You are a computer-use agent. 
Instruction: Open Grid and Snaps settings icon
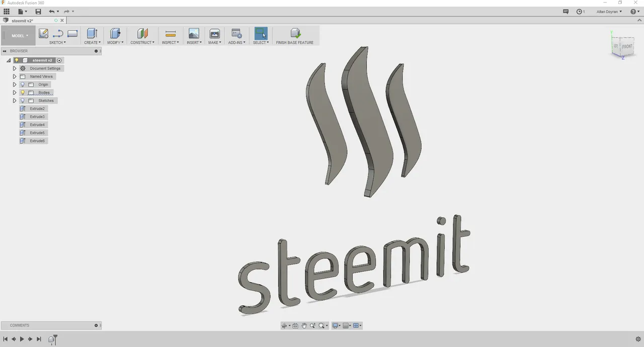pyautogui.click(x=346, y=326)
